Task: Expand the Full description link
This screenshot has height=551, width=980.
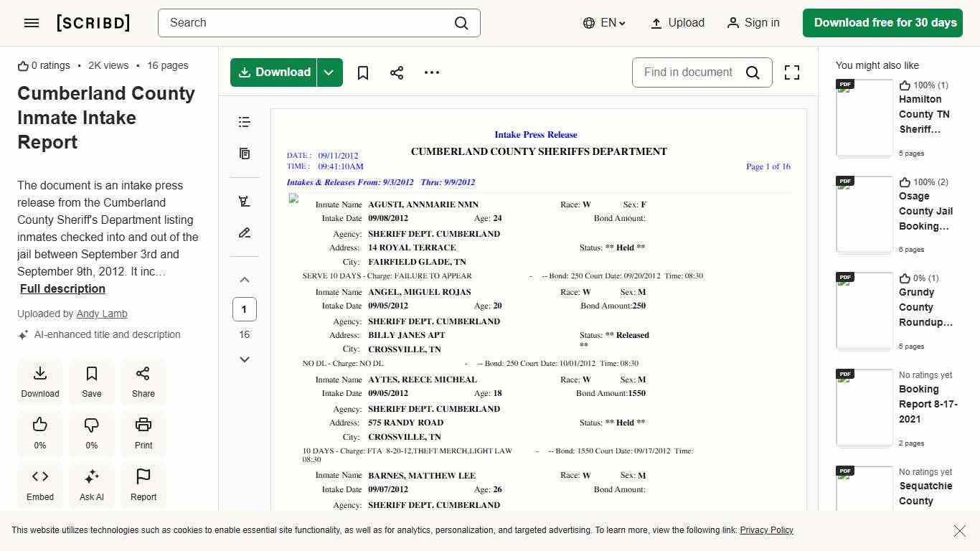Action: click(62, 288)
